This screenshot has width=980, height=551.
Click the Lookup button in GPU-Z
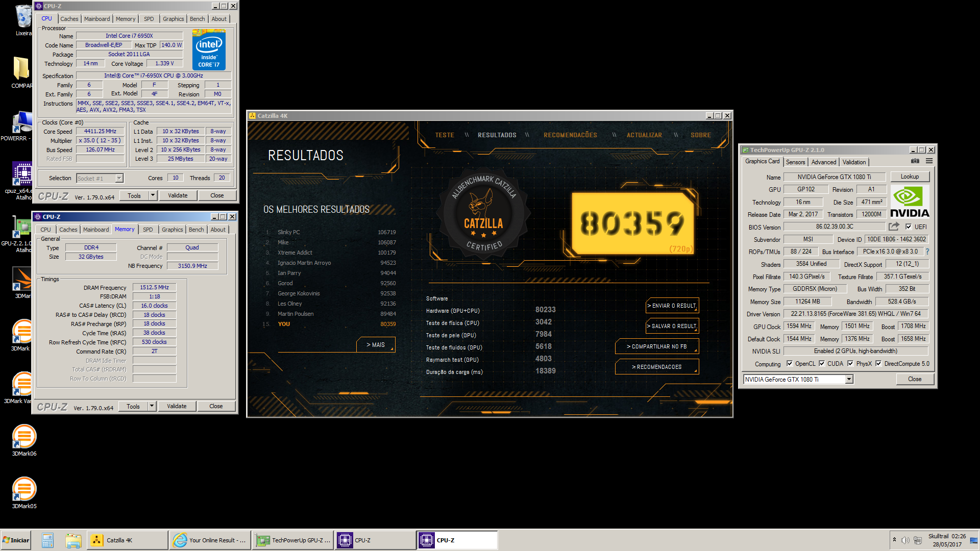tap(910, 177)
